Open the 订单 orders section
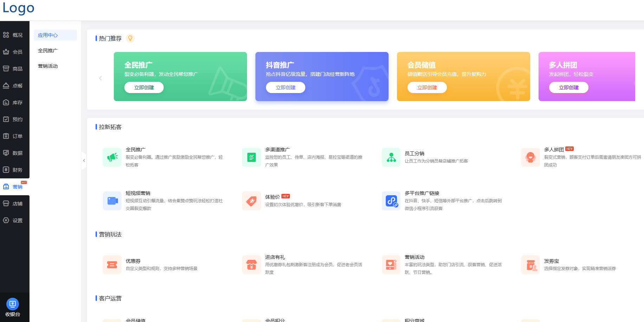This screenshot has height=322, width=644. [15, 136]
